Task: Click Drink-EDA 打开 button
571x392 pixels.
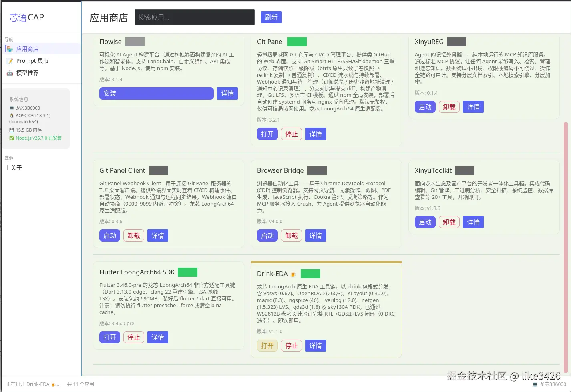Action: pyautogui.click(x=267, y=346)
